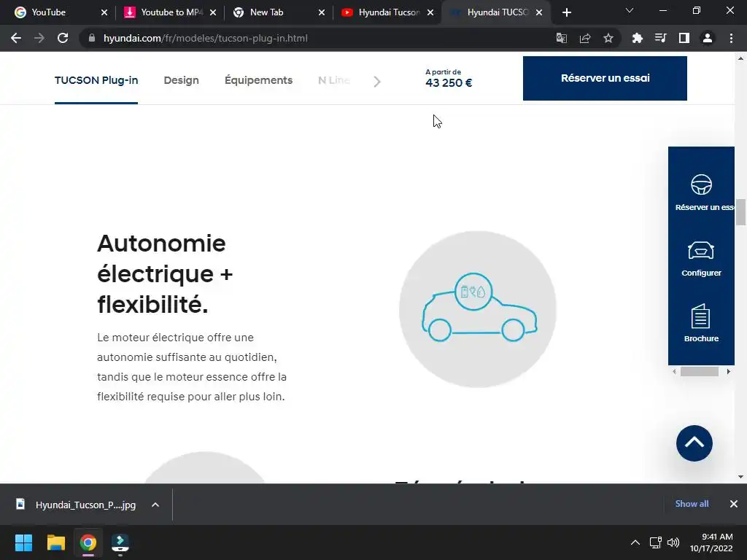Reload the Hyundai page
This screenshot has width=747, height=560.
(x=63, y=38)
